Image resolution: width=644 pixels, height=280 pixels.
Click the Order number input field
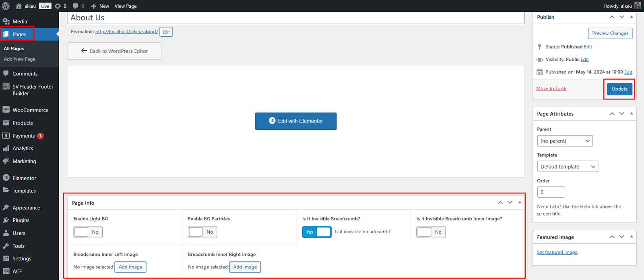(551, 192)
